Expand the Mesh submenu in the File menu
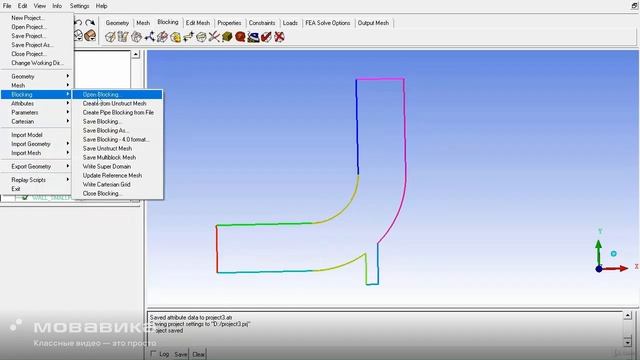Image resolution: width=640 pixels, height=360 pixels. [x=37, y=85]
